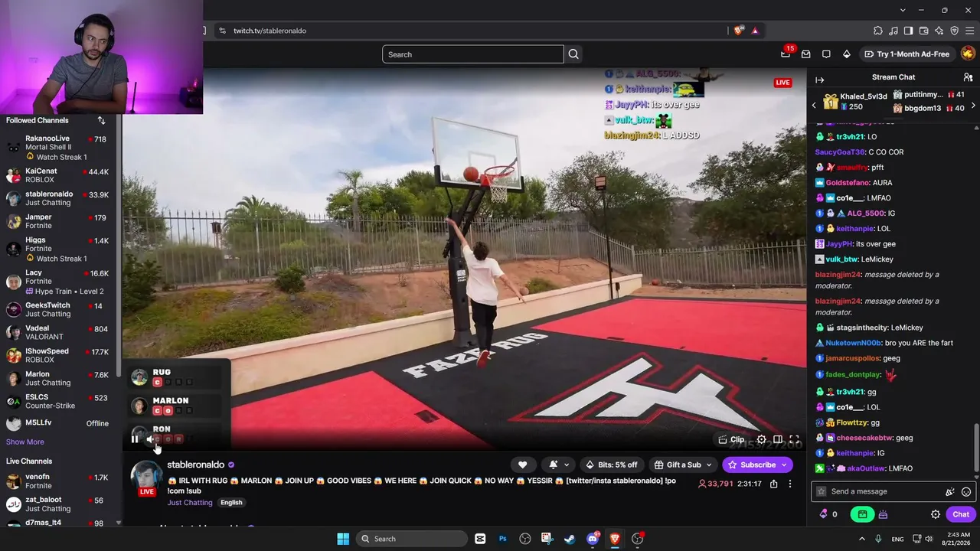Open the video player settings gear
980x551 pixels.
(x=761, y=439)
